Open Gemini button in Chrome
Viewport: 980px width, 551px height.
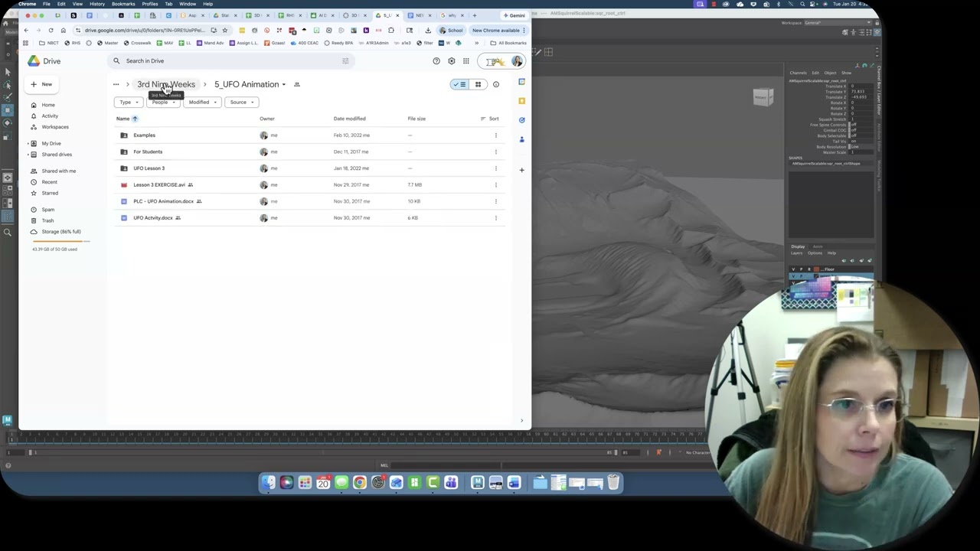click(x=514, y=15)
